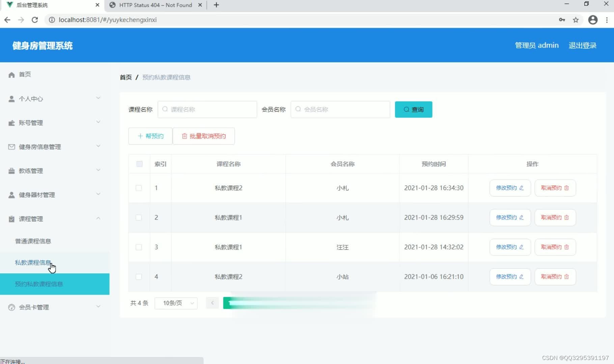
Task: Reload the page with browser refresh icon
Action: click(35, 20)
